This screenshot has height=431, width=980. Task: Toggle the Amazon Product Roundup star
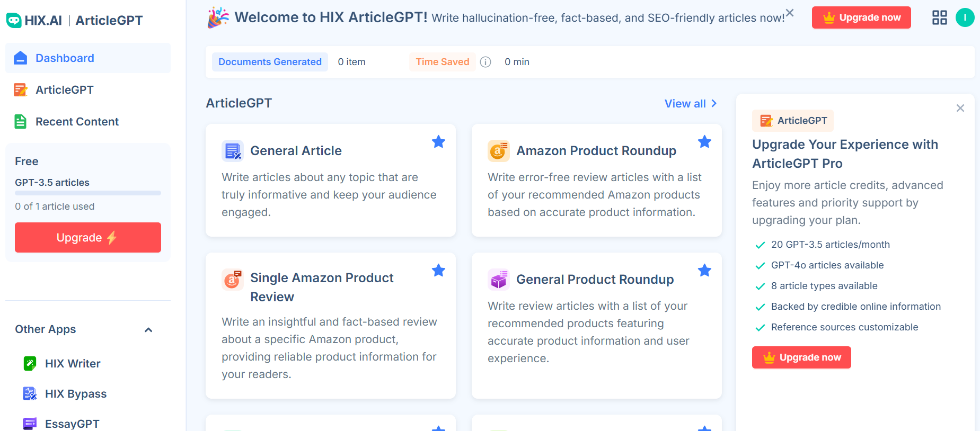pos(704,142)
